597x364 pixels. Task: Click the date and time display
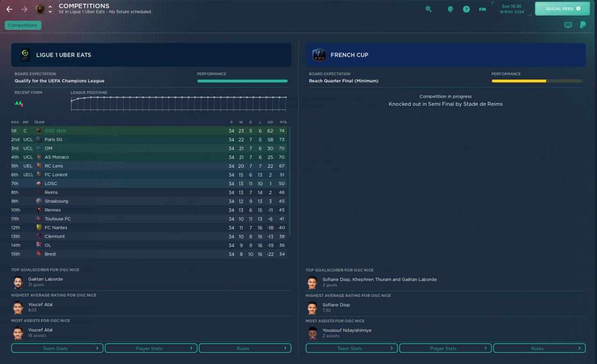coord(511,9)
